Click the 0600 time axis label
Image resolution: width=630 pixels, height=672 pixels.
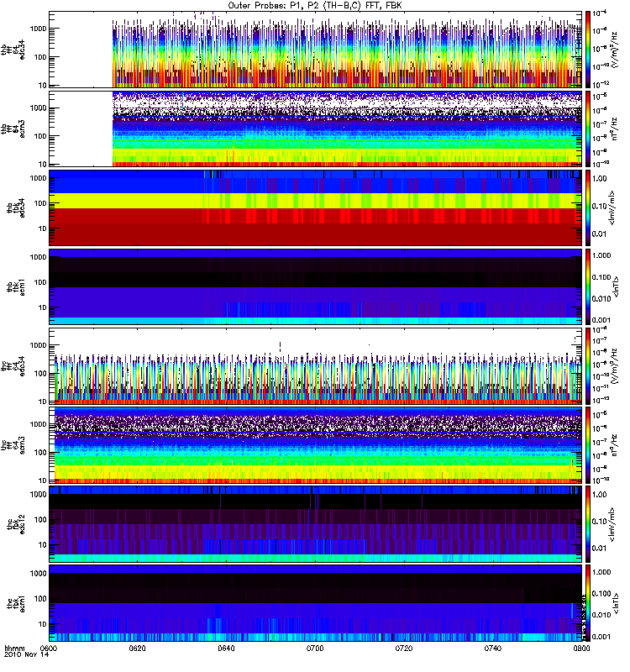point(50,648)
